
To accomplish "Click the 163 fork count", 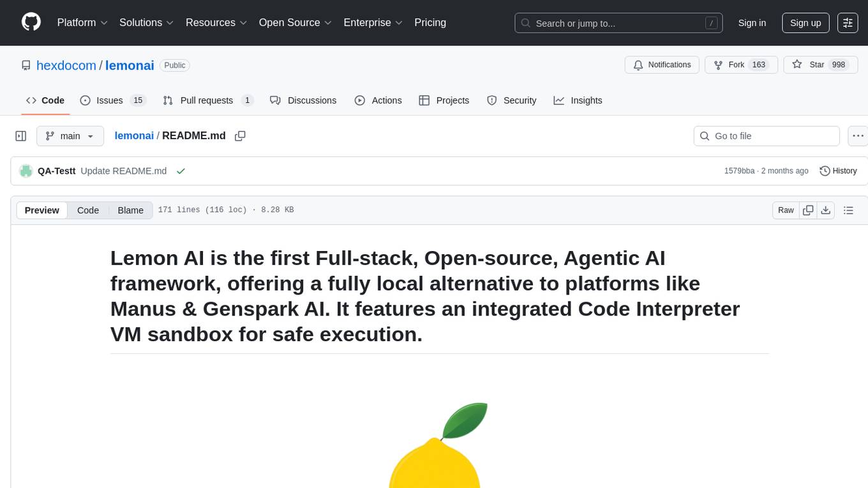I will [759, 65].
